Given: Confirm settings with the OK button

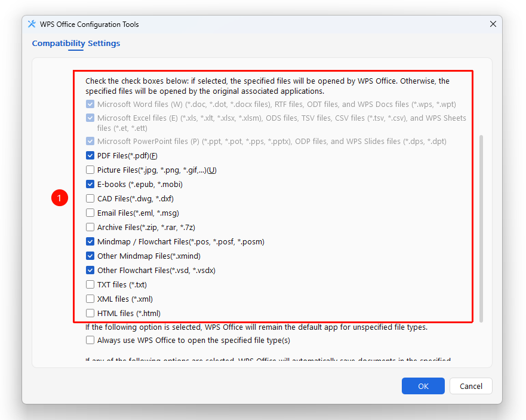Looking at the screenshot, I should [x=423, y=386].
